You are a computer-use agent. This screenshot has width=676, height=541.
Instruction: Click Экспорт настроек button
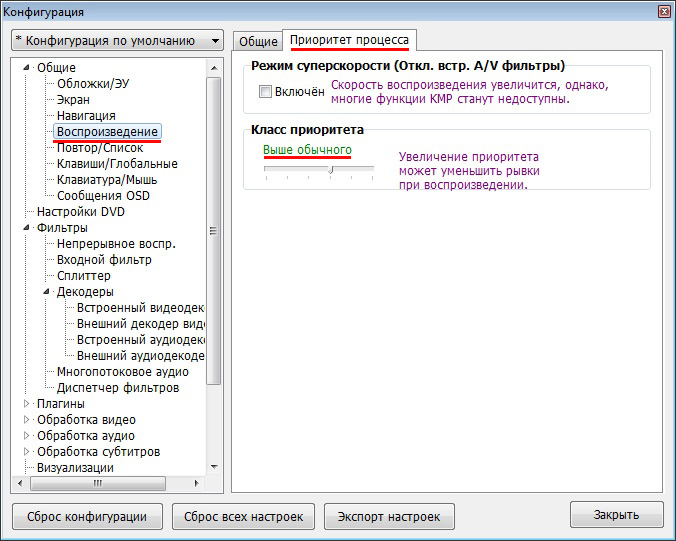click(x=389, y=516)
